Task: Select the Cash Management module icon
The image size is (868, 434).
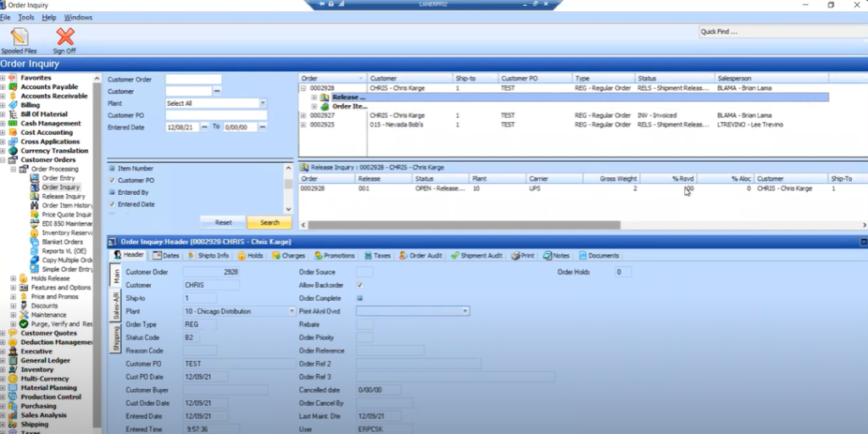Action: tap(13, 124)
